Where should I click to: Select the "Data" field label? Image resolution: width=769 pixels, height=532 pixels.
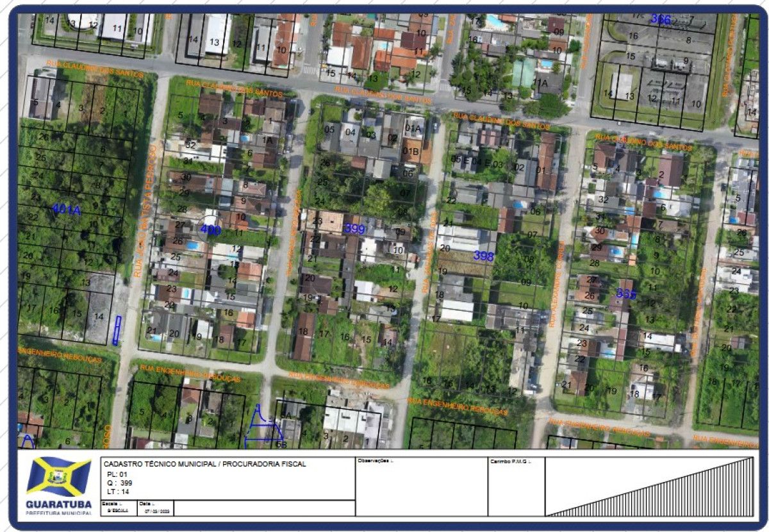147,504
